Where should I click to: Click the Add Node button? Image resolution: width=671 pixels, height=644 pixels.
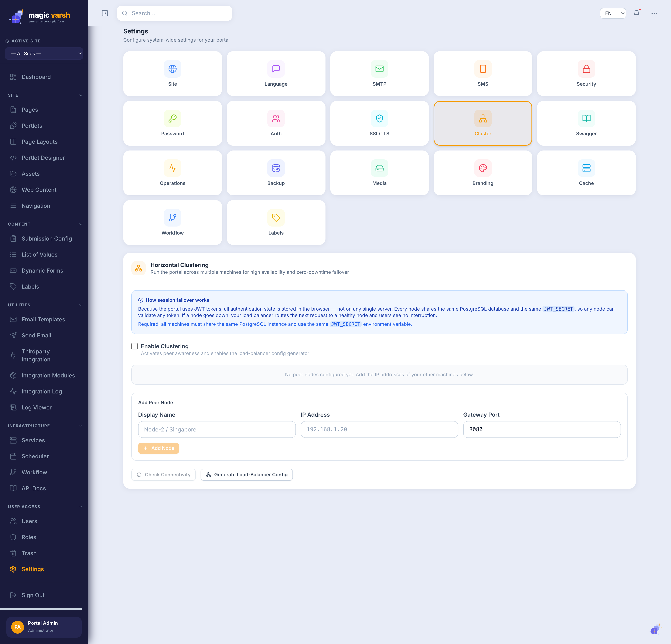click(159, 448)
